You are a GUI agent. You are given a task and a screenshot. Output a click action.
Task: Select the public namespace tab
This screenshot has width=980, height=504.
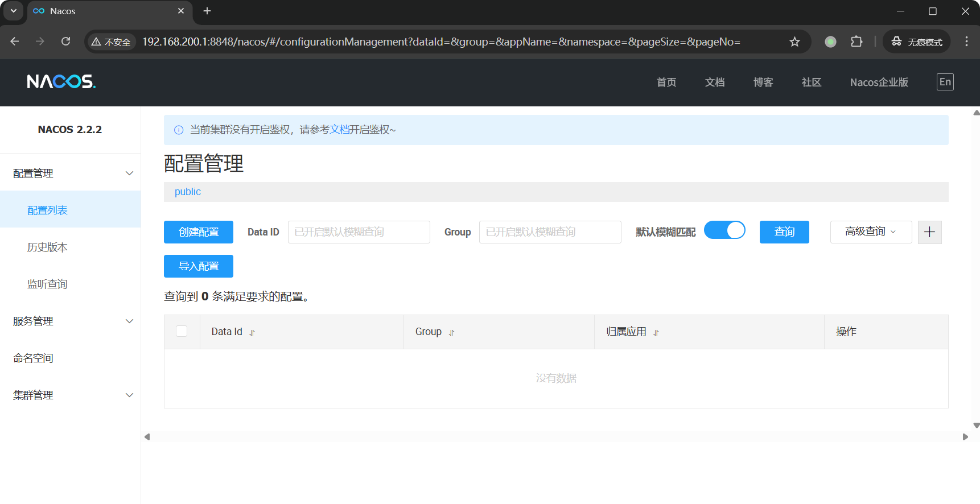pyautogui.click(x=188, y=192)
